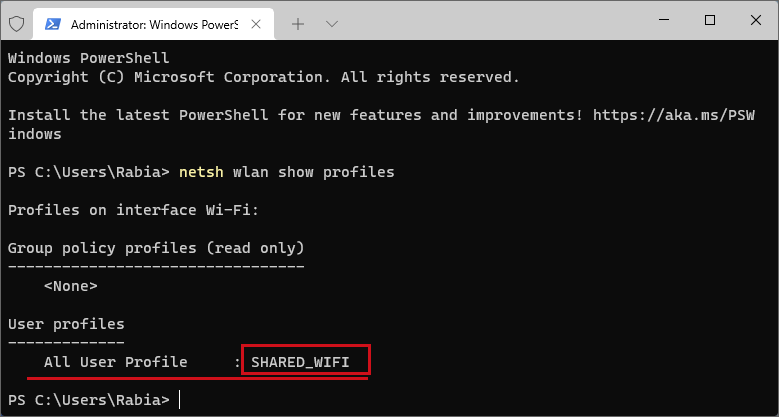Expand the new tab profiles dropdown chevron
Screen dimensions: 779x417
coord(331,24)
